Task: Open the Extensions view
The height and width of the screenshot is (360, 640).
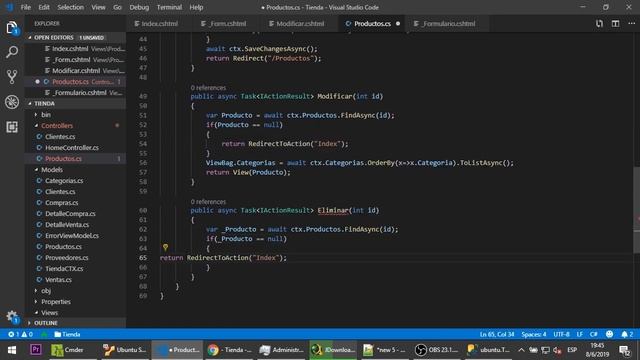Action: point(12,127)
